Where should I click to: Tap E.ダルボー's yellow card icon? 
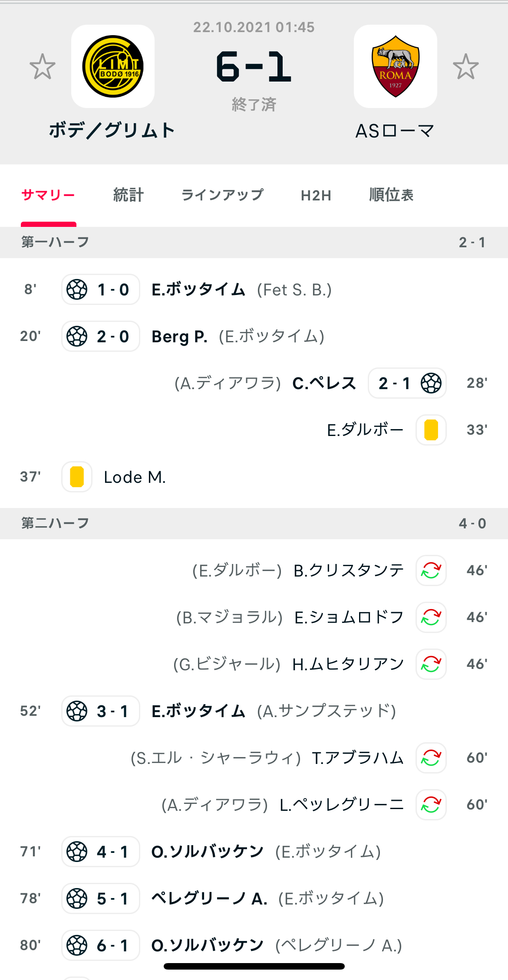pyautogui.click(x=431, y=430)
